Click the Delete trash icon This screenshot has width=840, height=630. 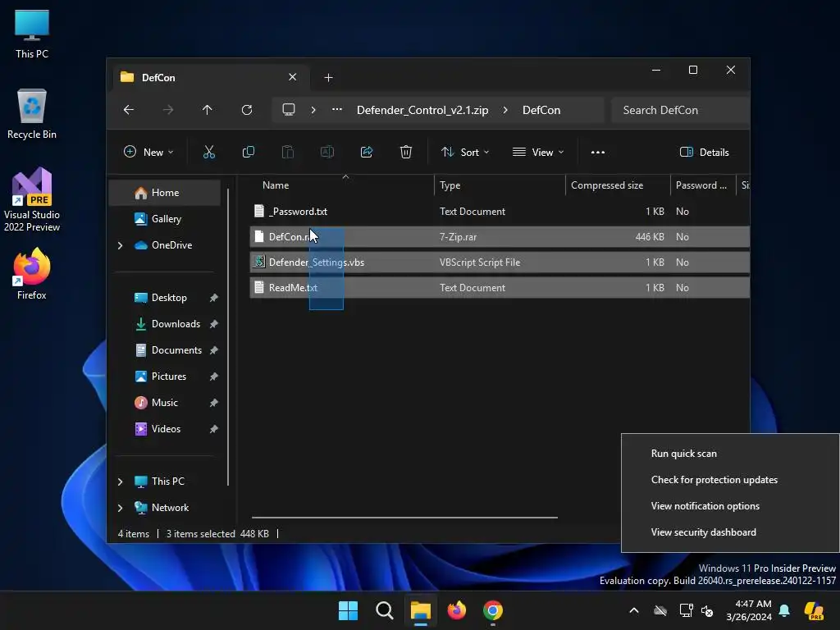click(406, 152)
